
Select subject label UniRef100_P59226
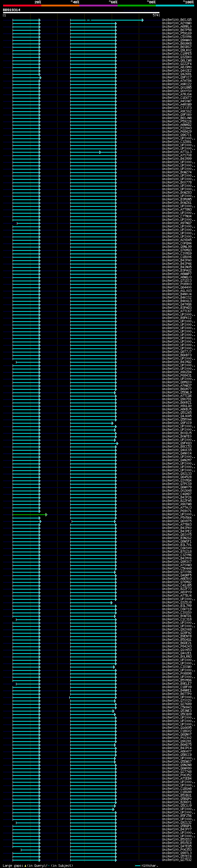(177, 122)
